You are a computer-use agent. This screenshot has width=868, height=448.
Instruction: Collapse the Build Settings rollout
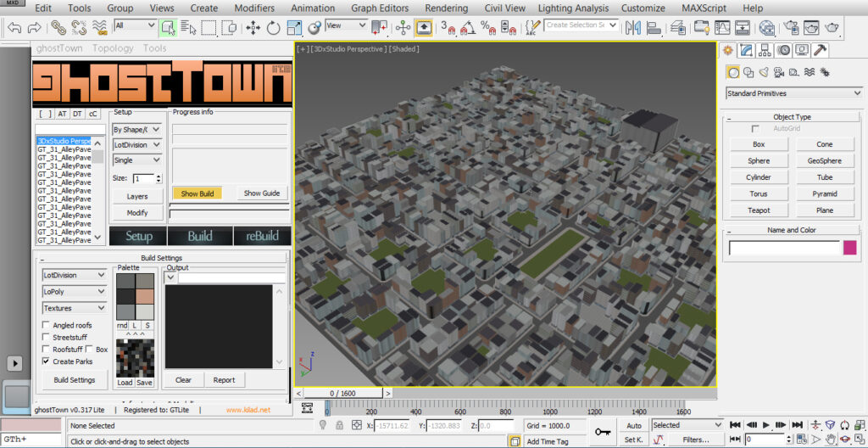(x=43, y=259)
